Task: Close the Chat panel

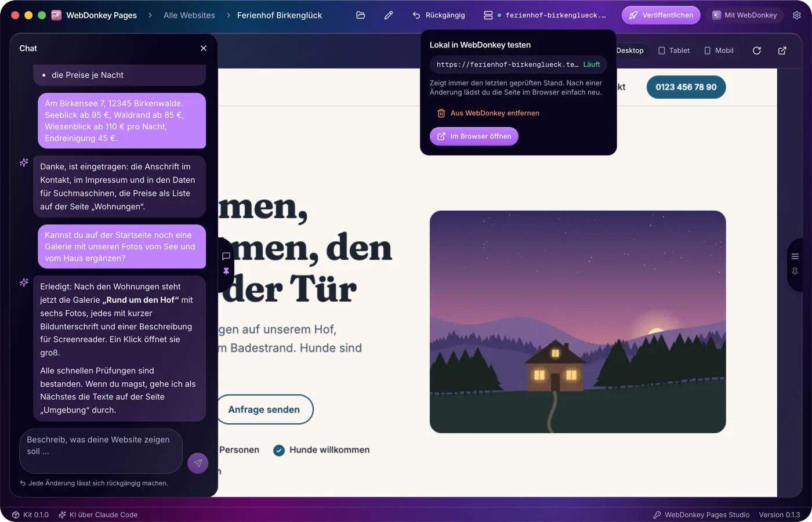Action: point(204,48)
